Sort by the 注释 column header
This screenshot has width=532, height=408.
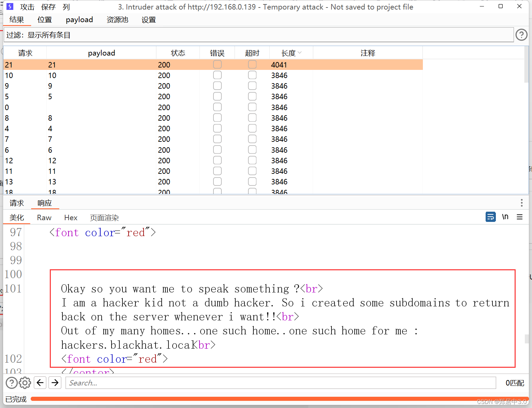coord(368,53)
